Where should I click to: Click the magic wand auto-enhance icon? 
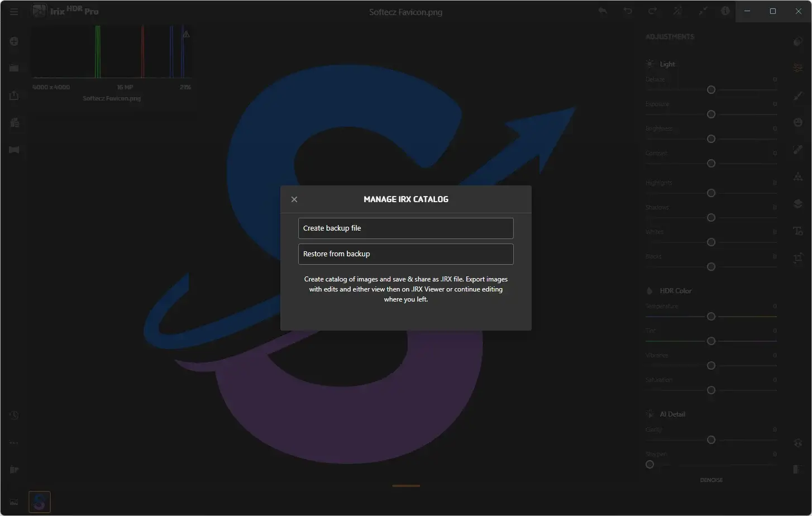pyautogui.click(x=677, y=11)
